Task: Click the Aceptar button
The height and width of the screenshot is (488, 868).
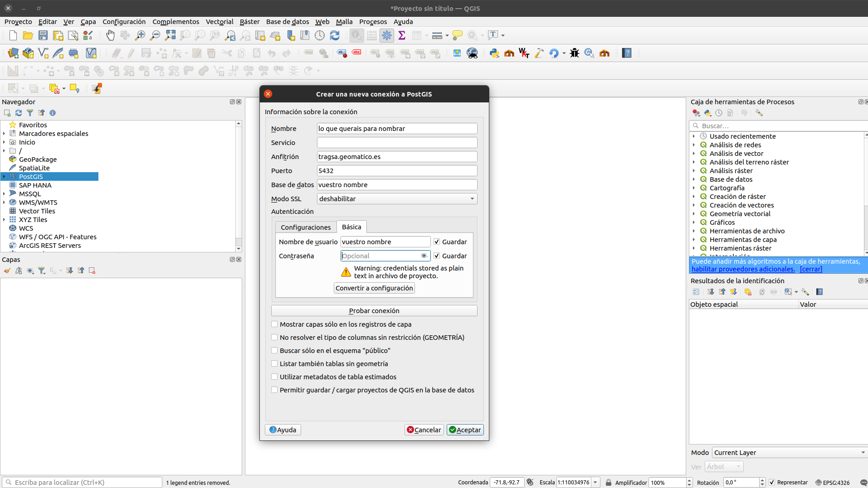Action: coord(465,430)
